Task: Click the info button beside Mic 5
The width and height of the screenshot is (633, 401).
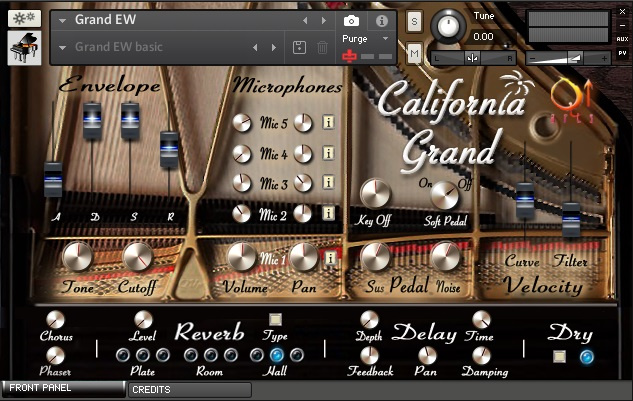Action: point(328,124)
